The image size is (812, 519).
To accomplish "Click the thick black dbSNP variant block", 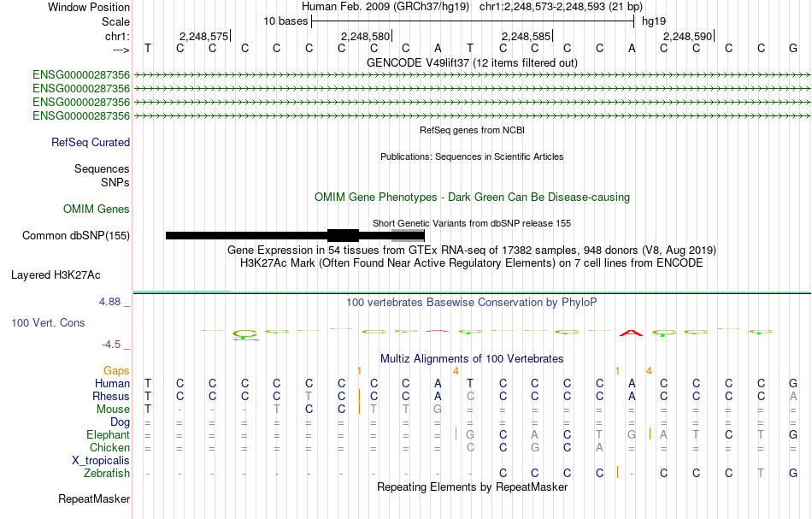I will [344, 236].
